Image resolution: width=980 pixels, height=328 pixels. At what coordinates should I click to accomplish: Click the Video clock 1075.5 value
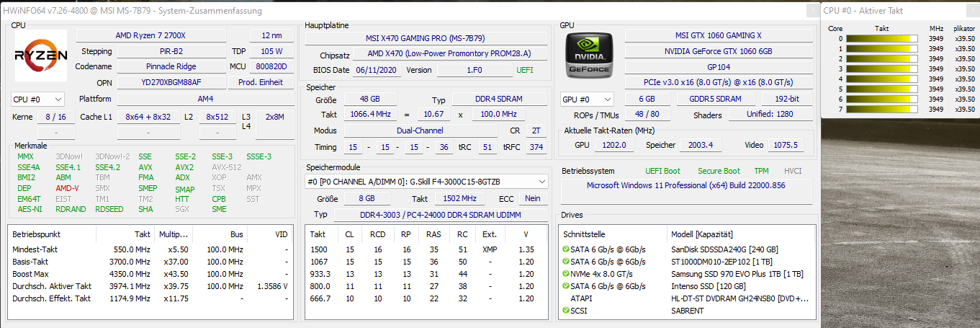pos(785,145)
